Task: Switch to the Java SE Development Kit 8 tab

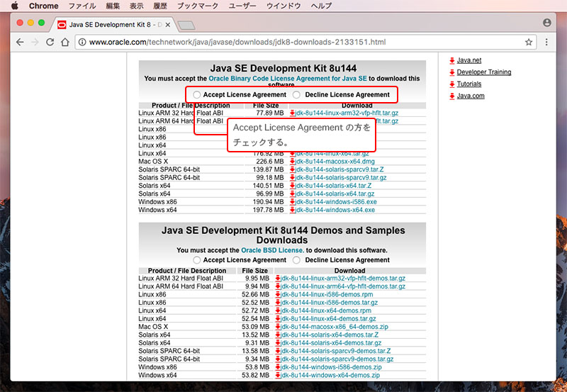Action: click(114, 25)
